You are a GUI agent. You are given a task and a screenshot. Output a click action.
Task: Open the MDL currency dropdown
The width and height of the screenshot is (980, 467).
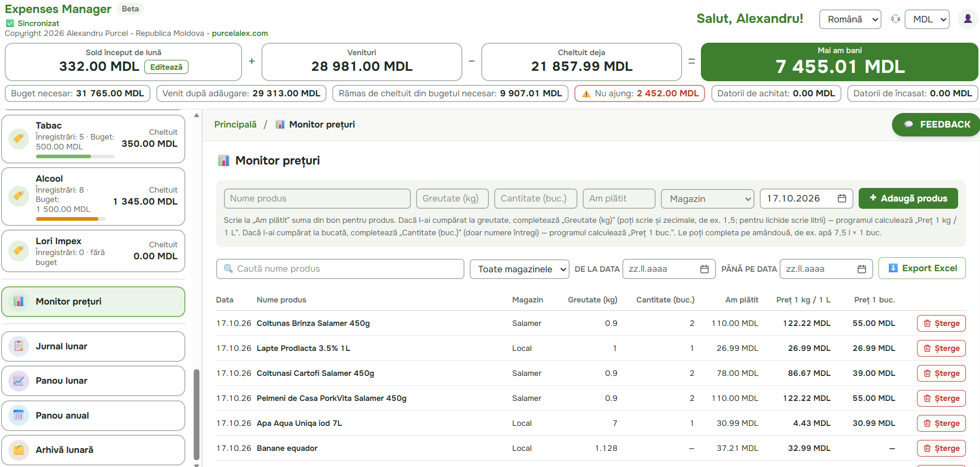(x=927, y=19)
